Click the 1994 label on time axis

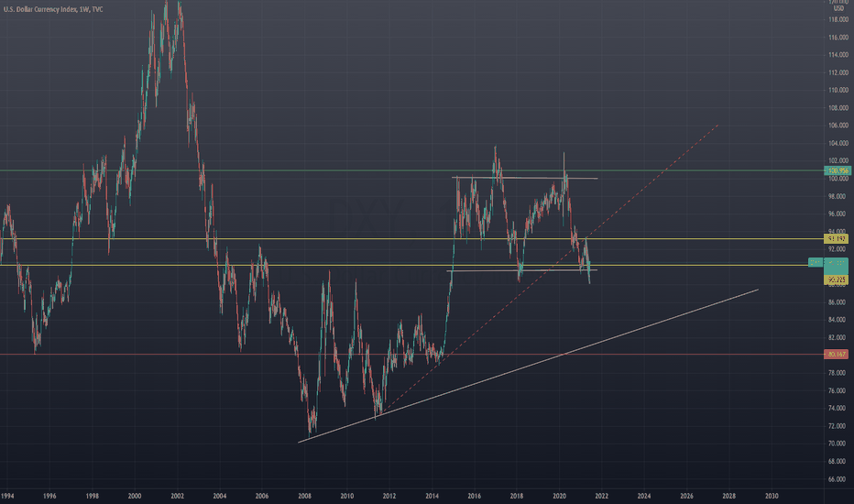[7, 496]
